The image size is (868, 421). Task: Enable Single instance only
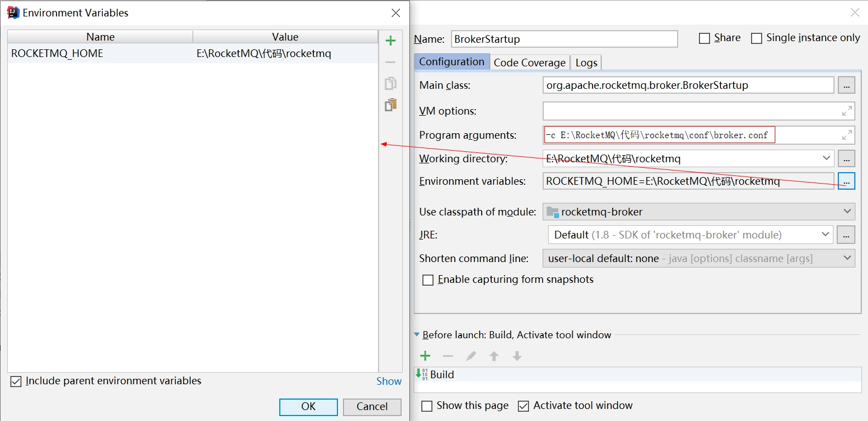(757, 38)
